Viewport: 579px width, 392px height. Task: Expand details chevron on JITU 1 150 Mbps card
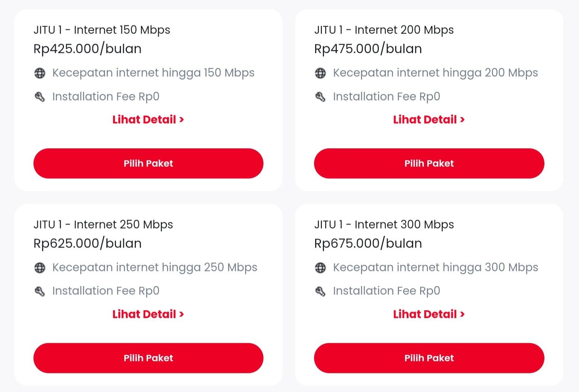pos(182,119)
